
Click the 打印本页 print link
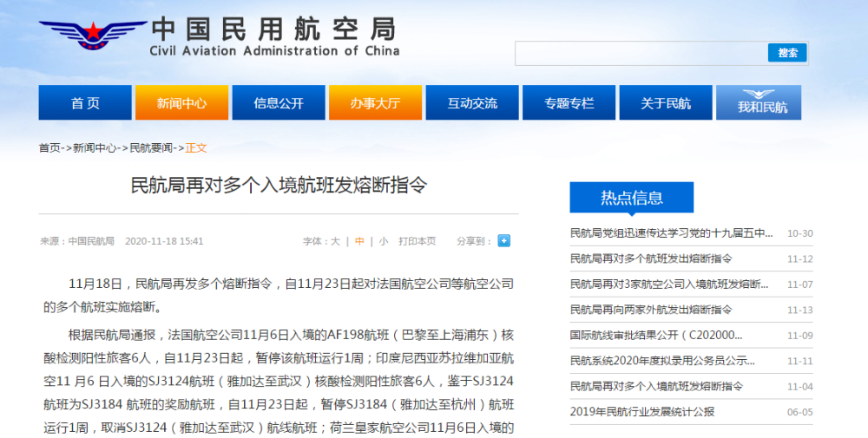coord(417,241)
